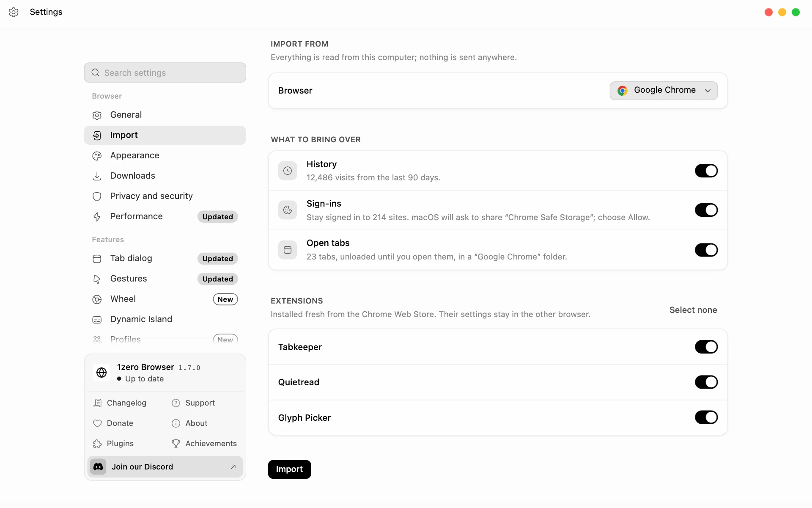Viewport: 812px width, 508px height.
Task: Disable the Quietread extension toggle
Action: 706,382
